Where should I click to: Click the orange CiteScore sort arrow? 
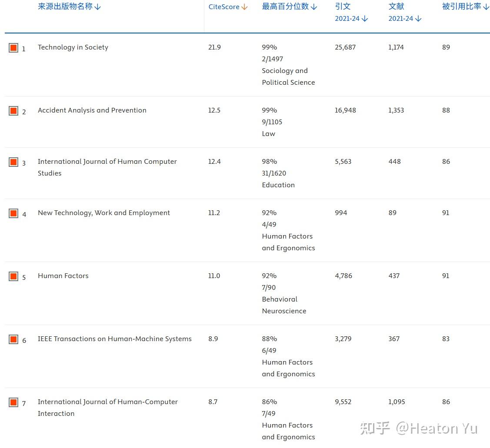point(244,7)
